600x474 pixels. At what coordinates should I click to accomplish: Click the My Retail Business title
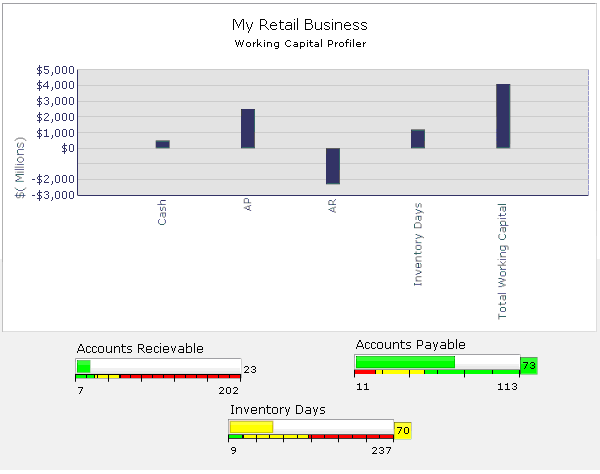(x=299, y=25)
